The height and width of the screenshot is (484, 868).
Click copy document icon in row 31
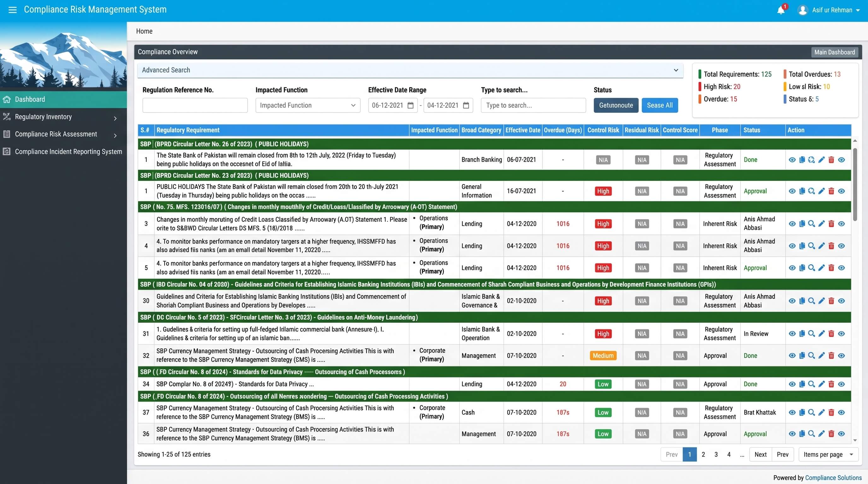[x=802, y=334]
